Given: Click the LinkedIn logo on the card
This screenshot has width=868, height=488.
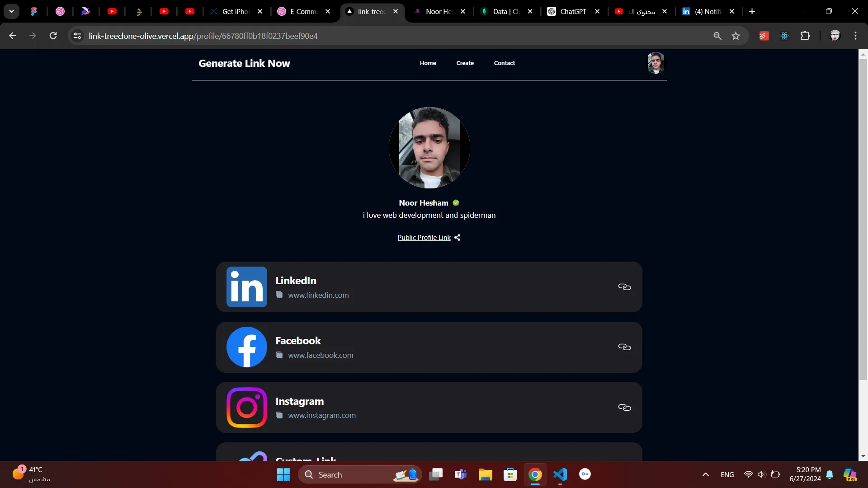Looking at the screenshot, I should [247, 287].
